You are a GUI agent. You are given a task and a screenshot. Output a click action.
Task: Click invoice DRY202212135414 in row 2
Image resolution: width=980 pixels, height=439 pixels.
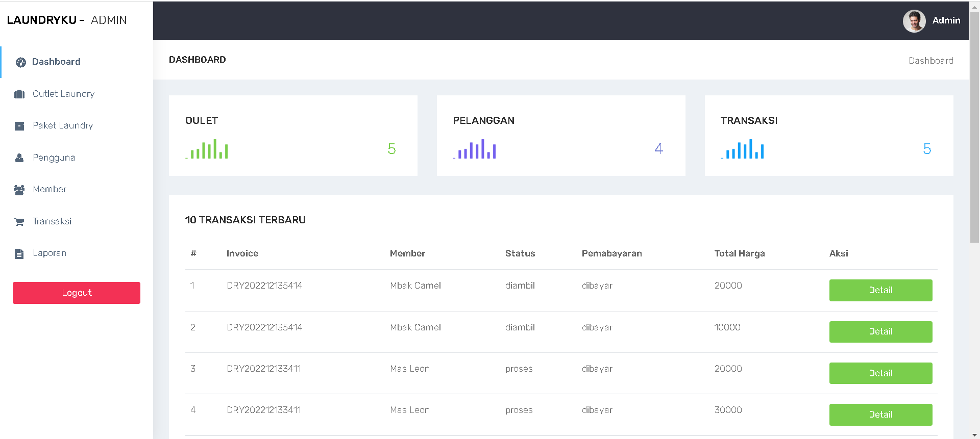264,327
